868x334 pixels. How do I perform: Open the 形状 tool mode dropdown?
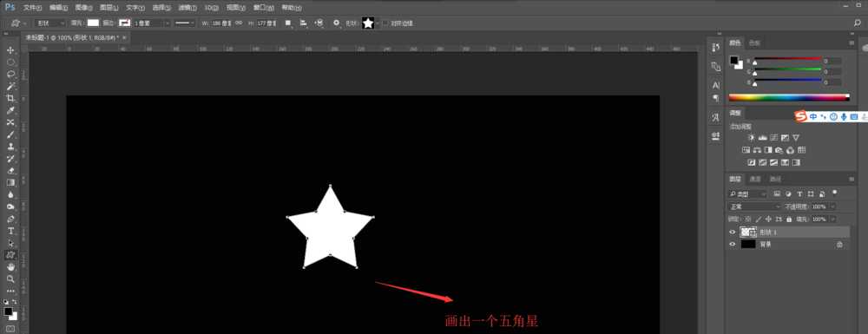pyautogui.click(x=50, y=23)
